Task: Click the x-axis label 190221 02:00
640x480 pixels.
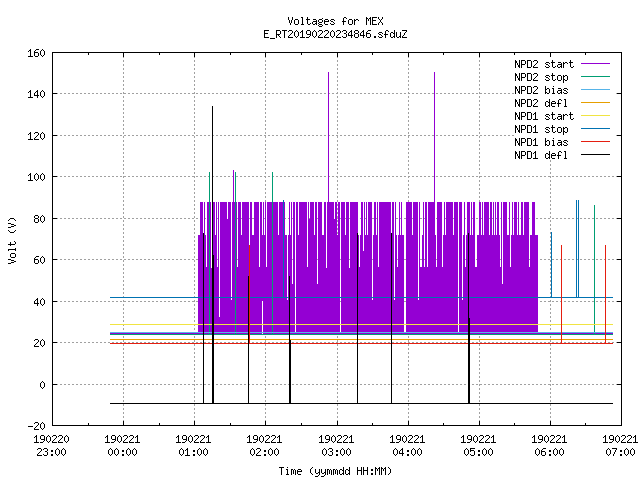Action: click(x=264, y=446)
